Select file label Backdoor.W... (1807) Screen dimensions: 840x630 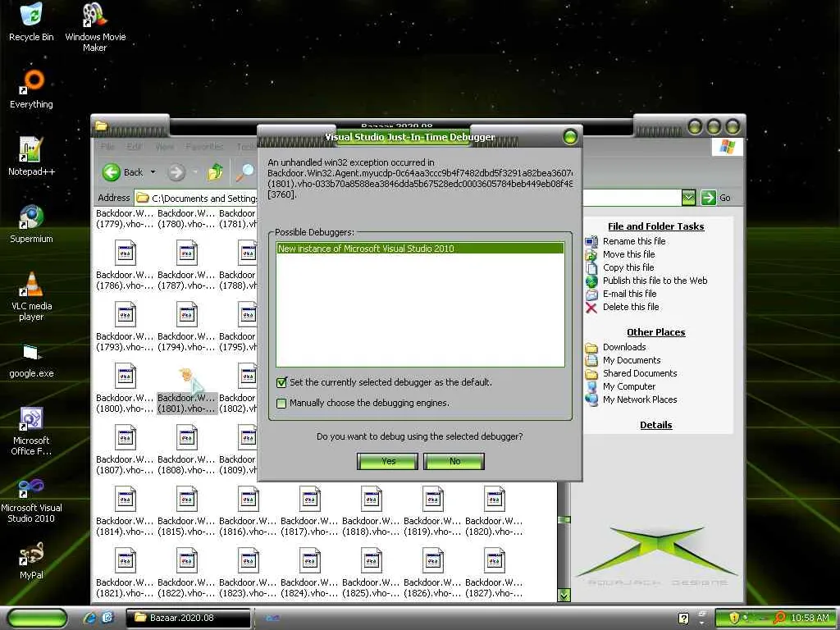pos(125,465)
